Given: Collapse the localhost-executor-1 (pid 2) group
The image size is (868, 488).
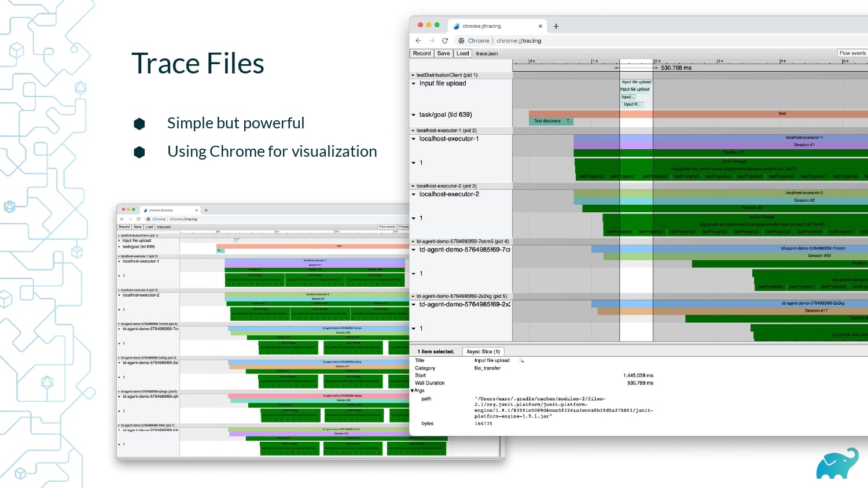Looking at the screenshot, I should [413, 131].
